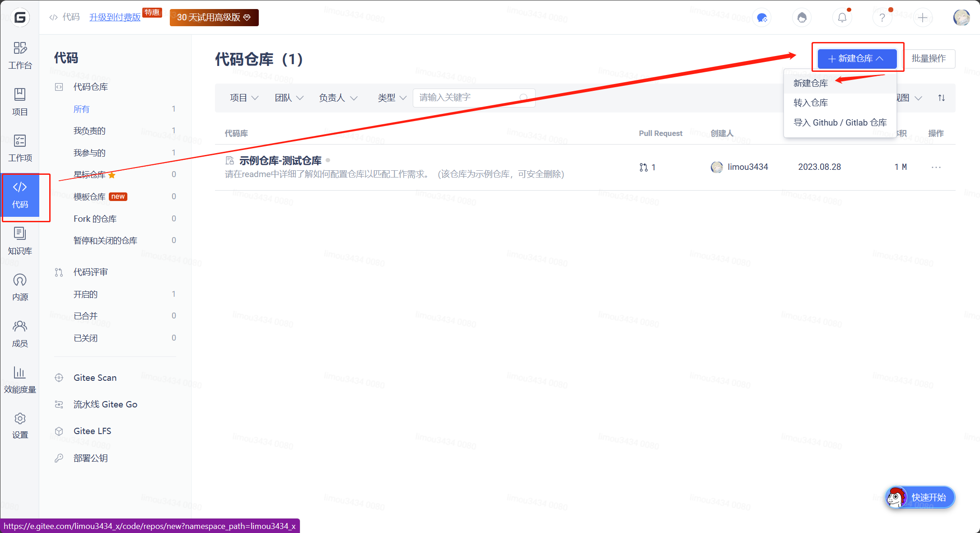Open 成员 members sidebar icon
The width and height of the screenshot is (980, 533).
point(20,333)
